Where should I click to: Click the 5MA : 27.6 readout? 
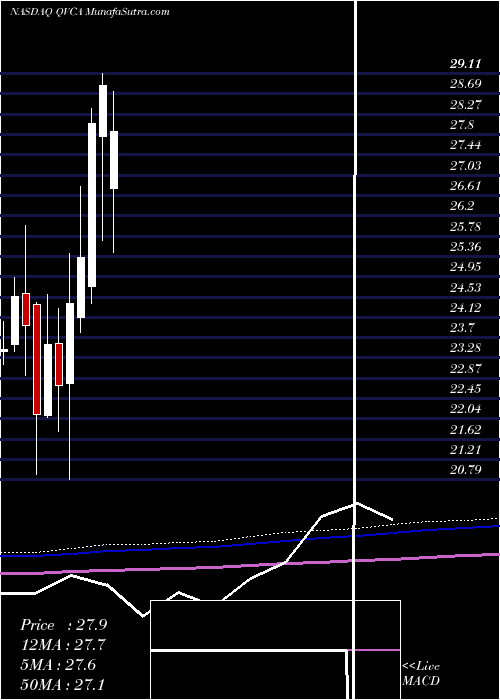pyautogui.click(x=58, y=665)
